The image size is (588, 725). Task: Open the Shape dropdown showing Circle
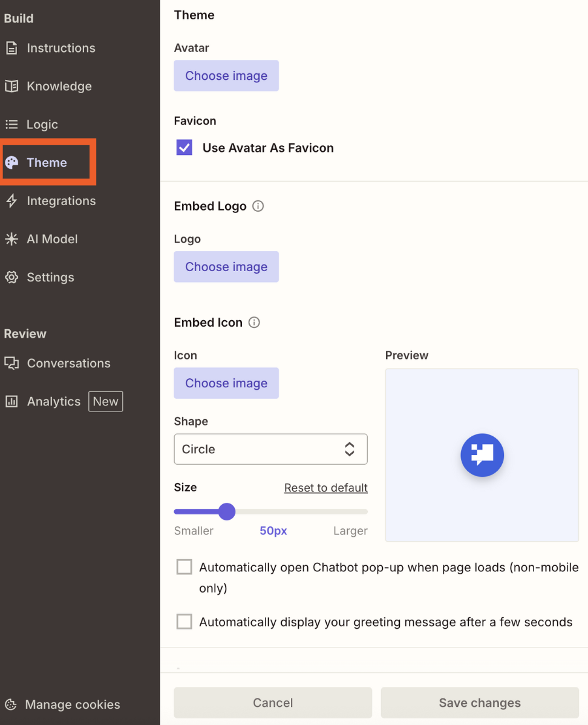pyautogui.click(x=270, y=449)
